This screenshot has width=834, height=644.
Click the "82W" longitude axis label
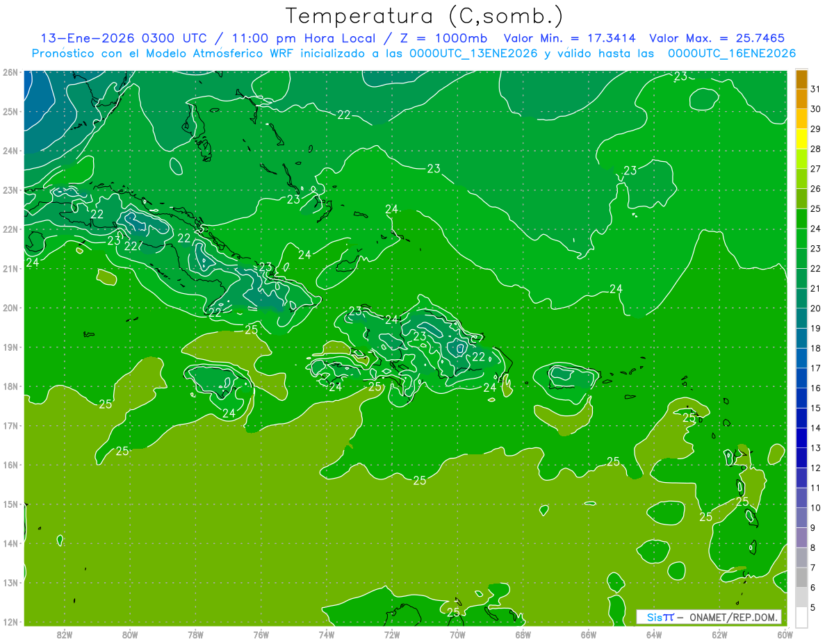coord(65,634)
